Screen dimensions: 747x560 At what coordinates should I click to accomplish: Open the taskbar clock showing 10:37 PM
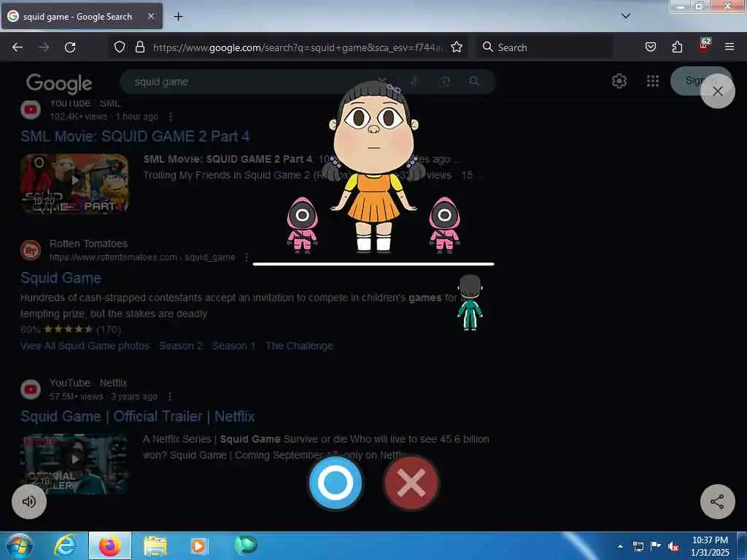click(x=710, y=546)
